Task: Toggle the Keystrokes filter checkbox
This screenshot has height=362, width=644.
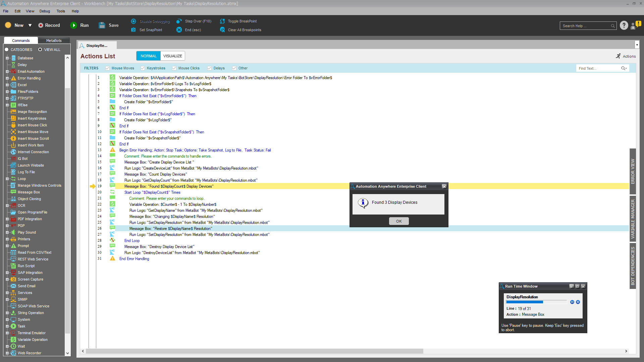Action: click(x=143, y=68)
